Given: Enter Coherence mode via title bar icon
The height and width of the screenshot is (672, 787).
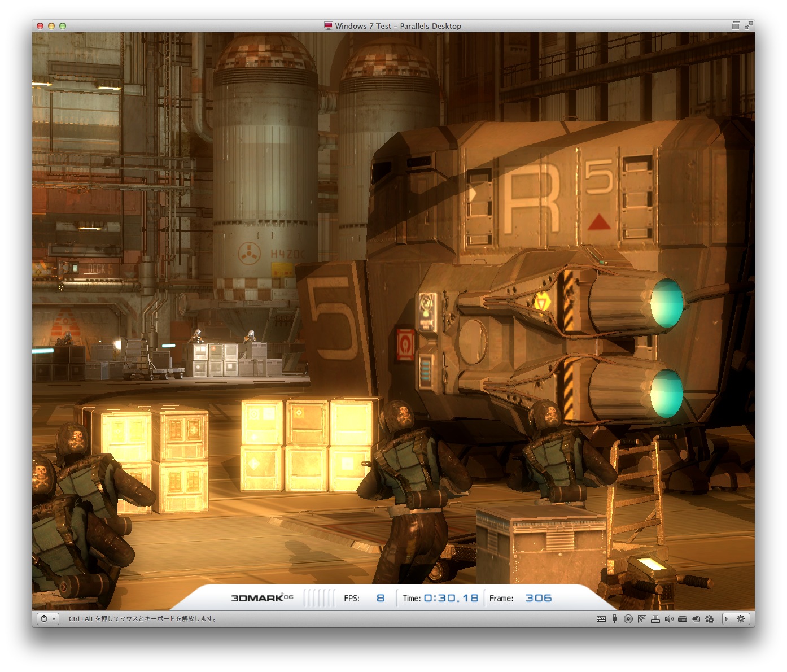Looking at the screenshot, I should 736,25.
